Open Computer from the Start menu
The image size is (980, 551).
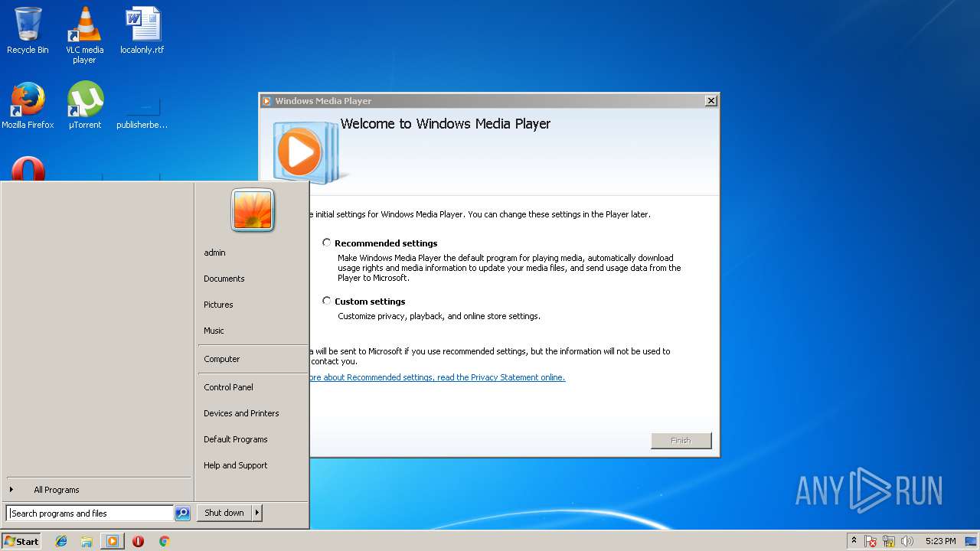click(x=222, y=359)
